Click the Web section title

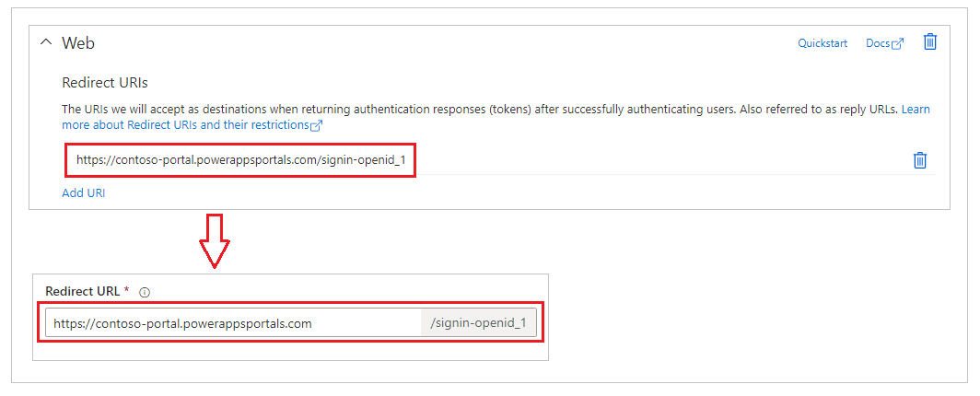78,43
